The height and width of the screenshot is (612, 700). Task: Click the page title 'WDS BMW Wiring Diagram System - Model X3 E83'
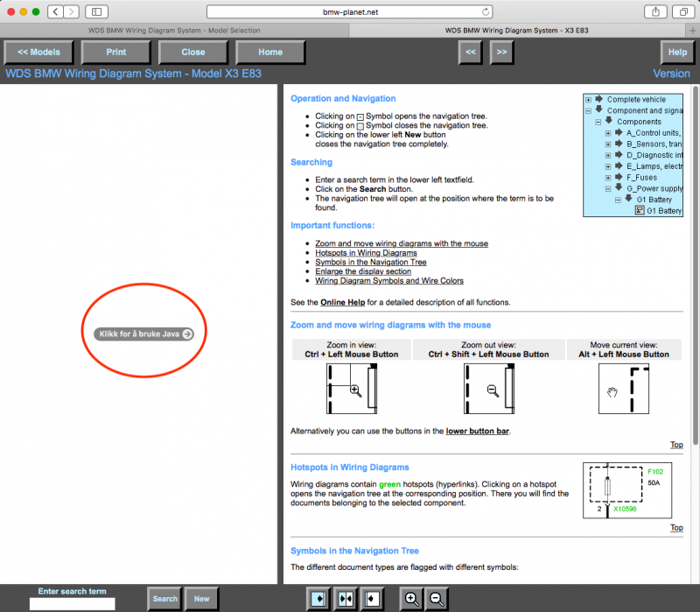click(x=133, y=74)
